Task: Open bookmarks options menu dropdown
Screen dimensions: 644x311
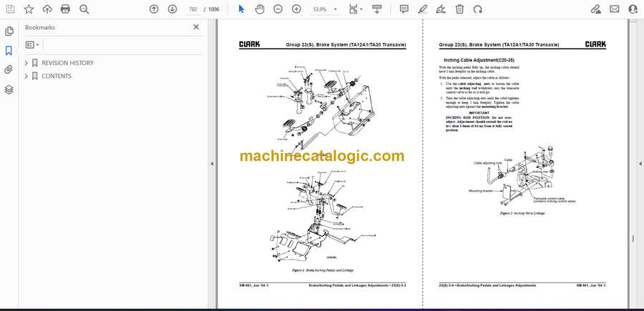Action: pyautogui.click(x=32, y=45)
